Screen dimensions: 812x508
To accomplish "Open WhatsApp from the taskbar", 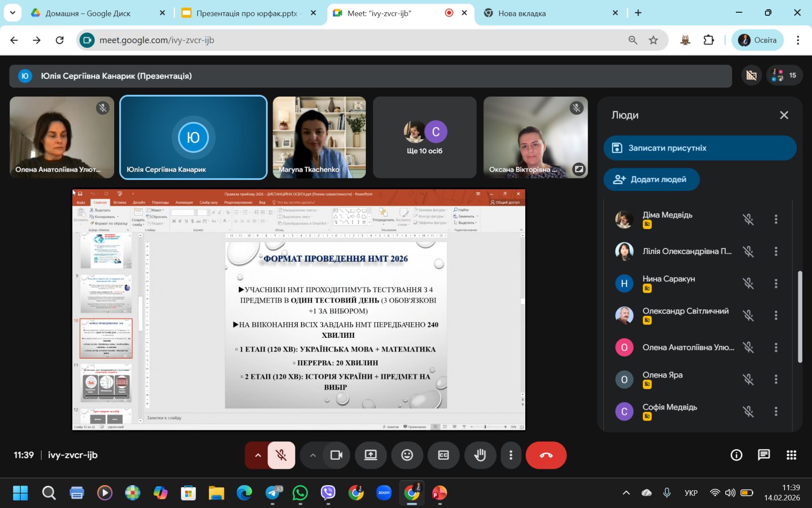I will (x=300, y=493).
